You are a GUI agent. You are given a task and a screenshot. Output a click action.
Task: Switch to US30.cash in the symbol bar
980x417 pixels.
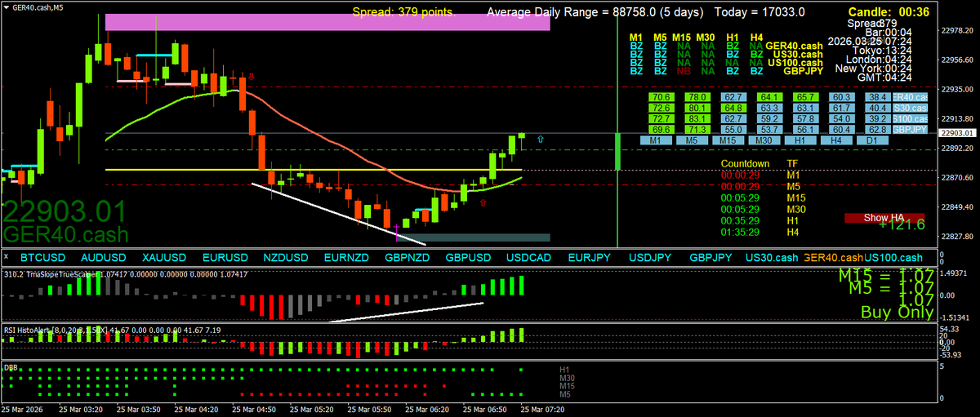pyautogui.click(x=772, y=258)
